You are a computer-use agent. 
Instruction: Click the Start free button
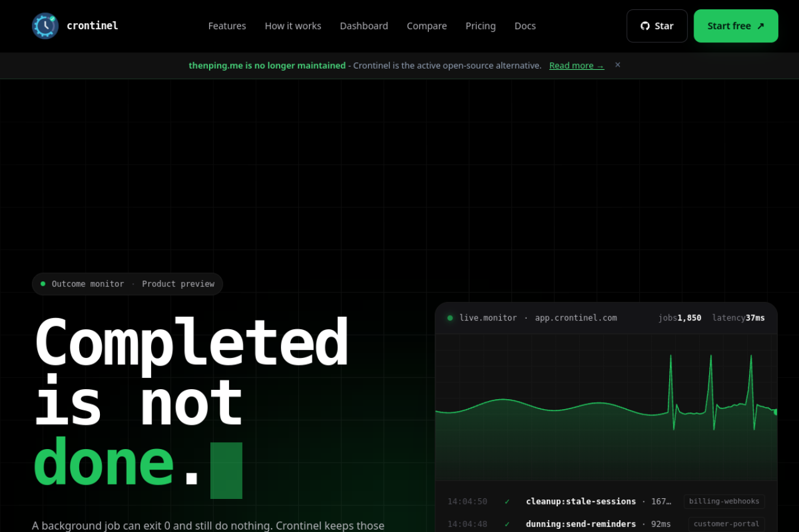[736, 26]
